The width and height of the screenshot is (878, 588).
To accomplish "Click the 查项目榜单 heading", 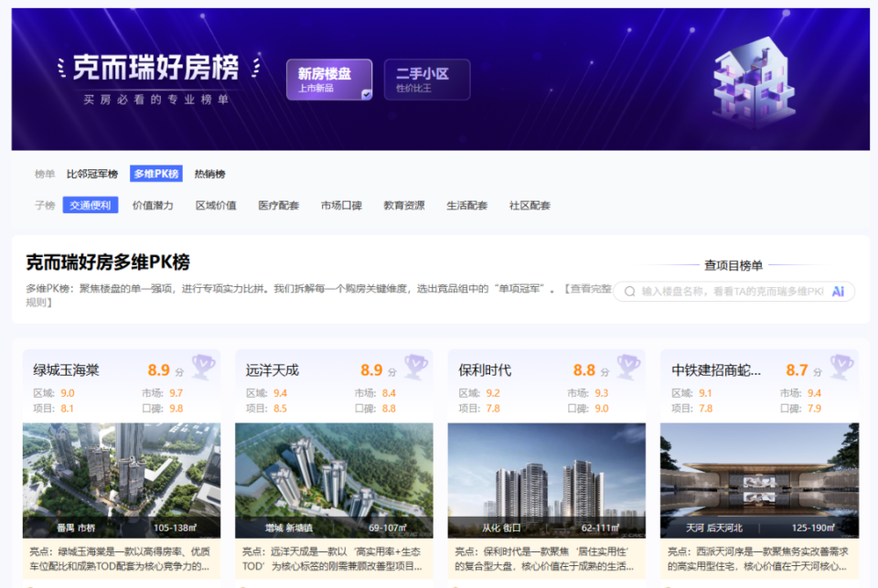I will pos(733,265).
